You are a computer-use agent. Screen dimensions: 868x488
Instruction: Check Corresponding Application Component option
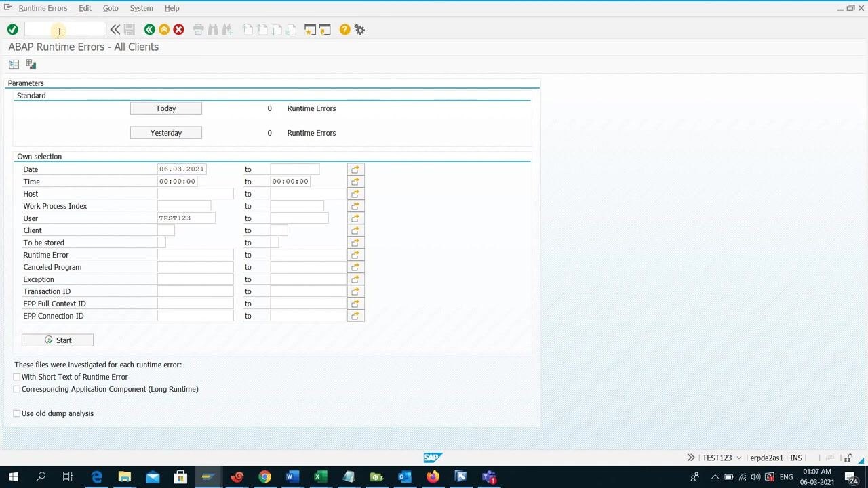pos(17,389)
